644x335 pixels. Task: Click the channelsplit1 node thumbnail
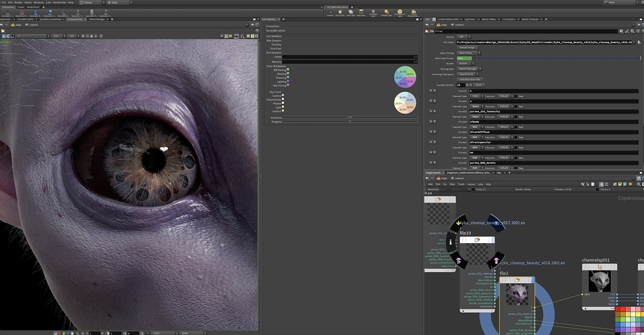click(x=599, y=281)
